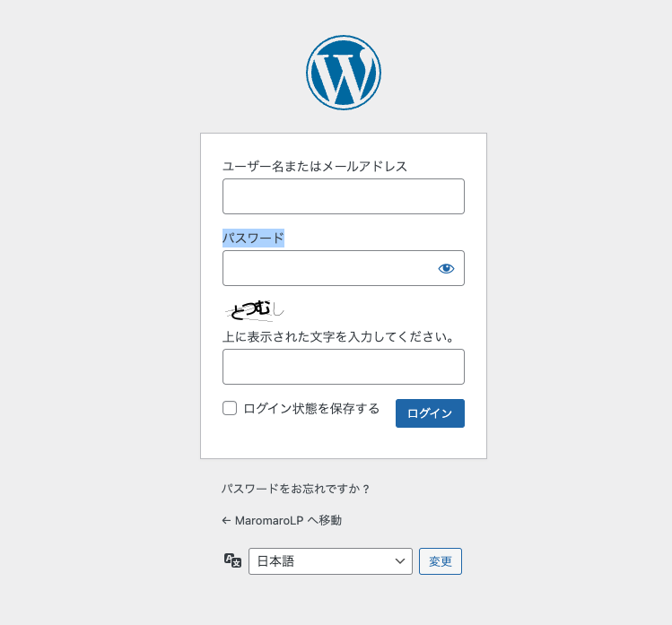The height and width of the screenshot is (625, 672).
Task: Click the 変更 button
Action: (x=440, y=561)
